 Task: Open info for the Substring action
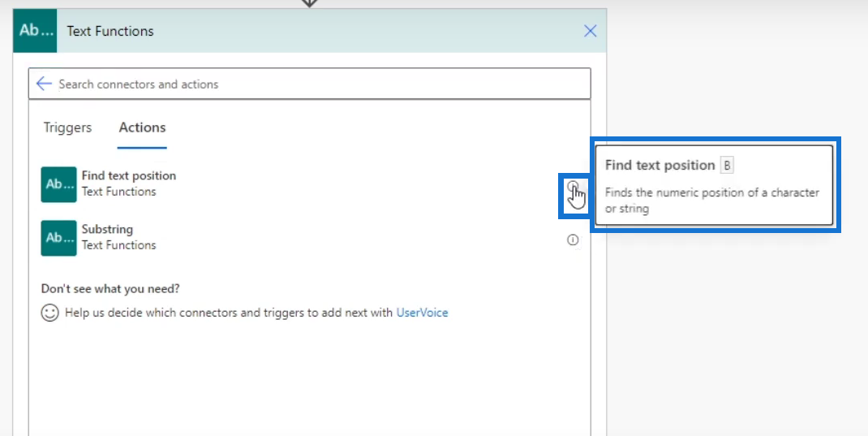pos(573,240)
